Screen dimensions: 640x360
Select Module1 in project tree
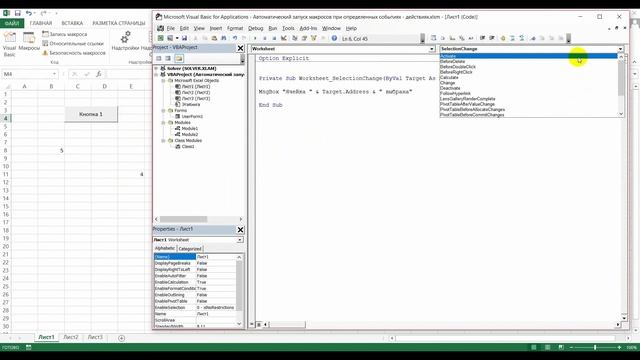coord(189,129)
